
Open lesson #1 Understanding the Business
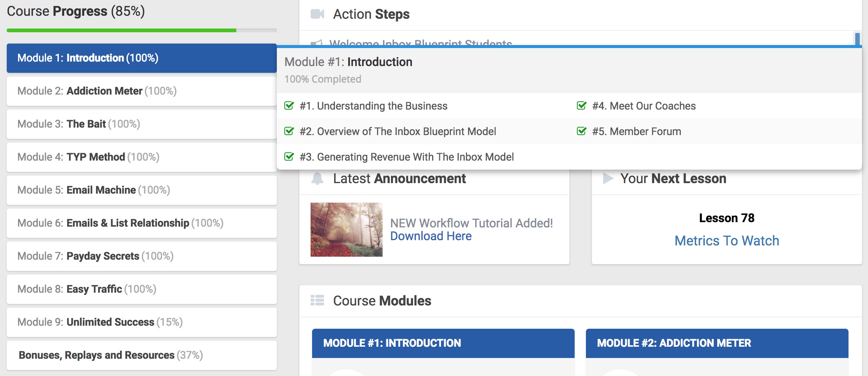pos(374,106)
